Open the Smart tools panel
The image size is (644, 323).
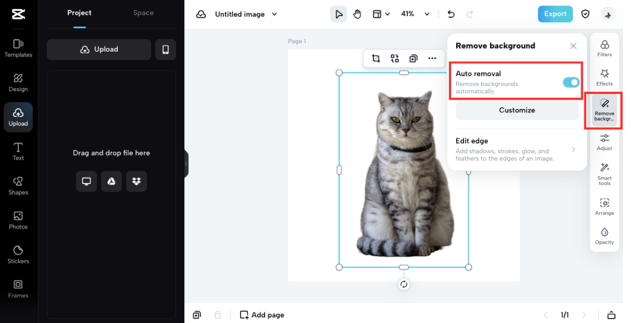pos(605,174)
